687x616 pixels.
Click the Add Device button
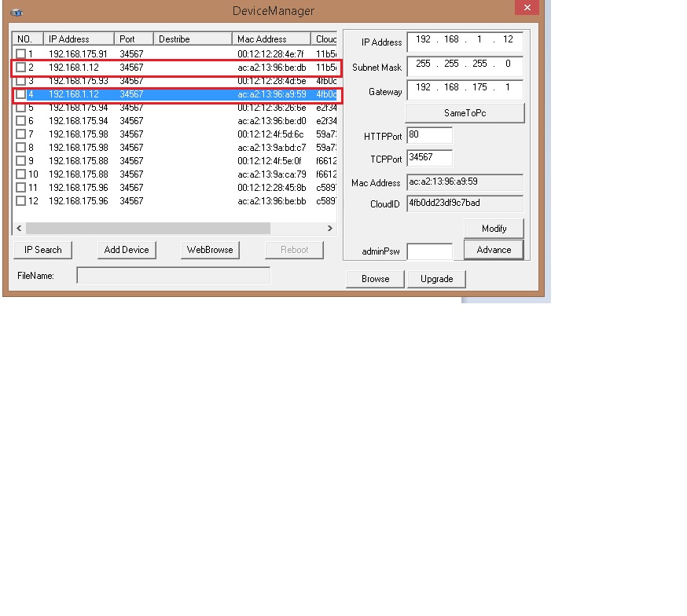(127, 250)
